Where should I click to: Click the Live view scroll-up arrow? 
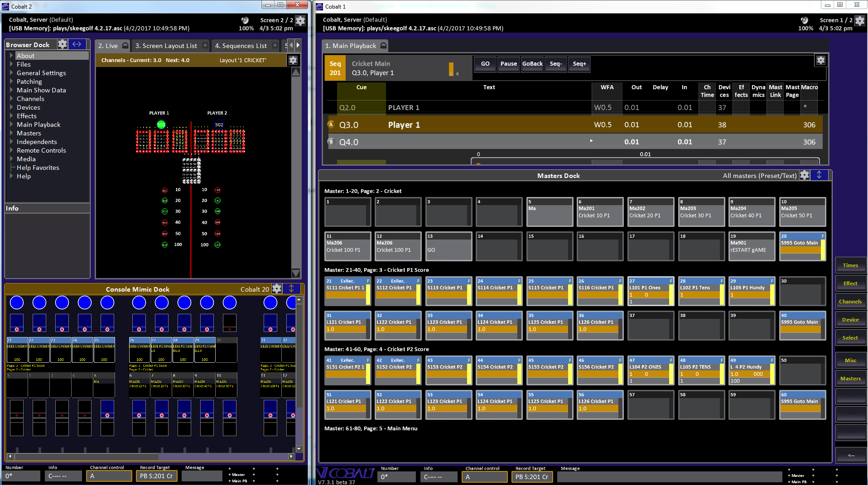click(296, 72)
